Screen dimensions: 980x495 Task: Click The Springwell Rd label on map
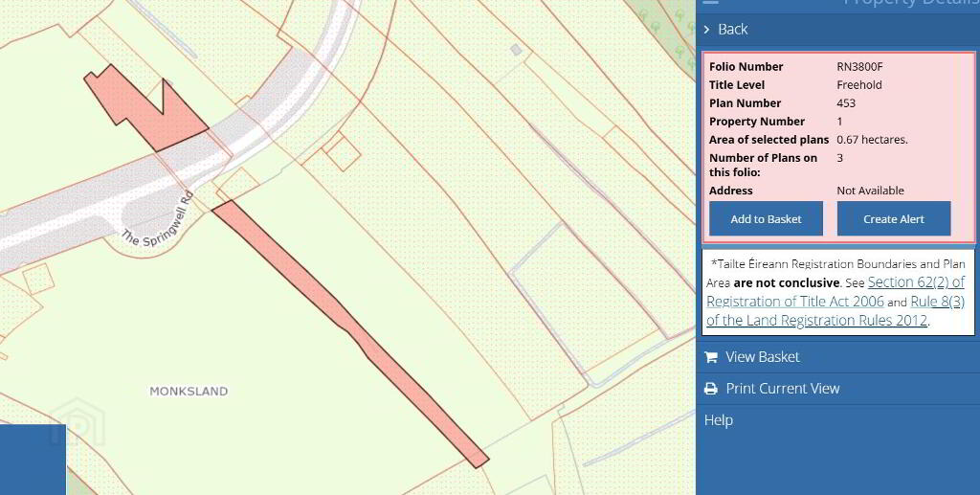click(158, 221)
